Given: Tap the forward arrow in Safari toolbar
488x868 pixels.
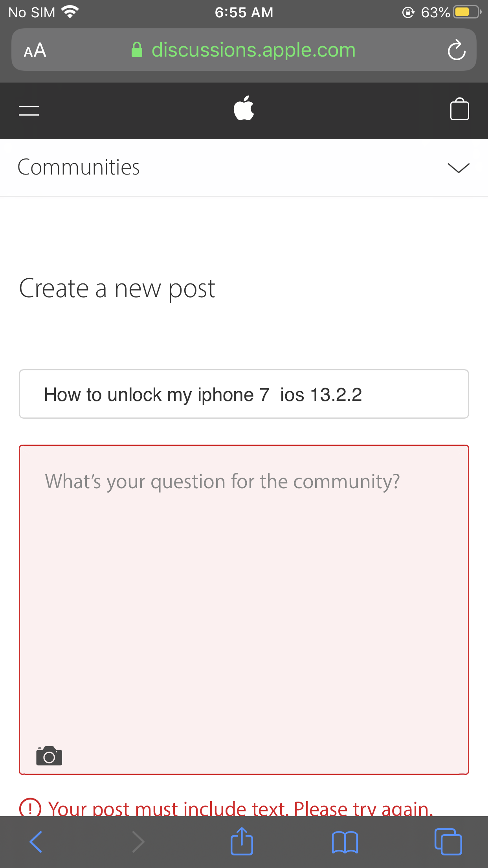Looking at the screenshot, I should pos(138,842).
